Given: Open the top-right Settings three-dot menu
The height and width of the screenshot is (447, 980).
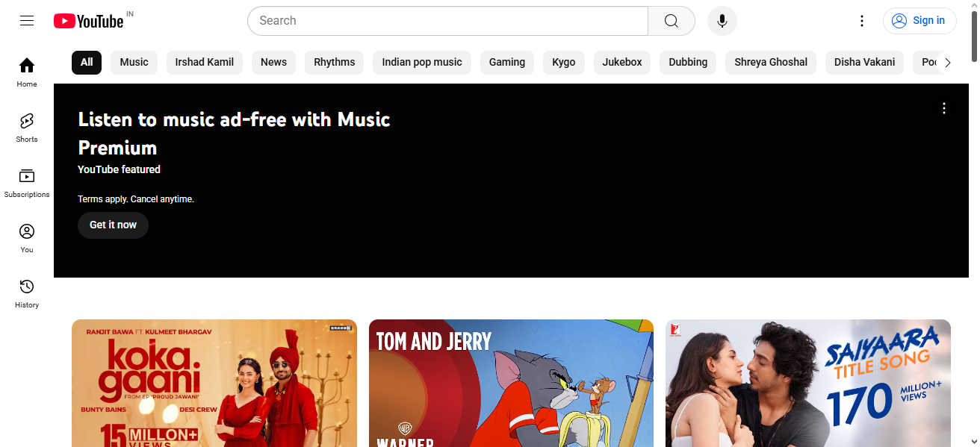Looking at the screenshot, I should (862, 21).
